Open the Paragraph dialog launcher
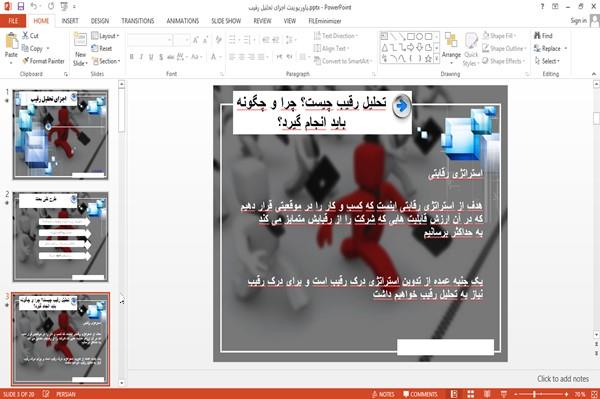Viewport: 600px width, 399px height. click(x=373, y=74)
